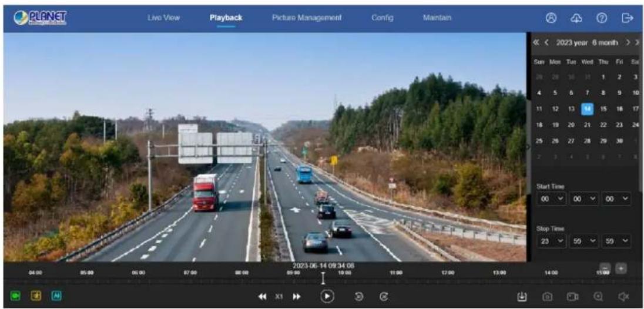Click the rewind slow-down button
Screen dimensions: 644x309
click(262, 296)
